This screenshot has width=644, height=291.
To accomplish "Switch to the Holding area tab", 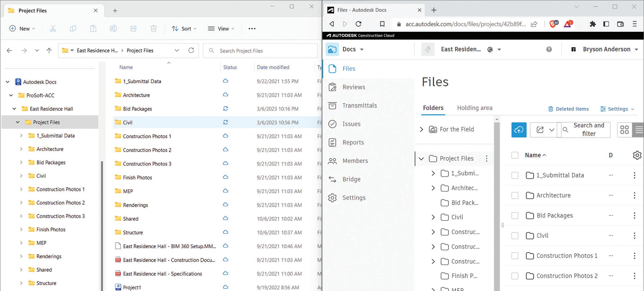I will click(474, 108).
